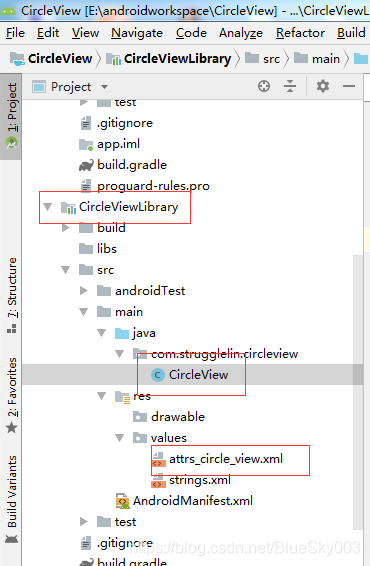
Task: Select the CircleViewLibrary module node
Action: pos(129,207)
